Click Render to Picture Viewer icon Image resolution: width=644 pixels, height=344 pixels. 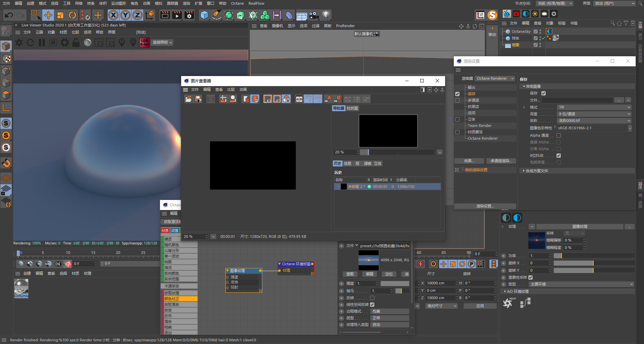(177, 15)
